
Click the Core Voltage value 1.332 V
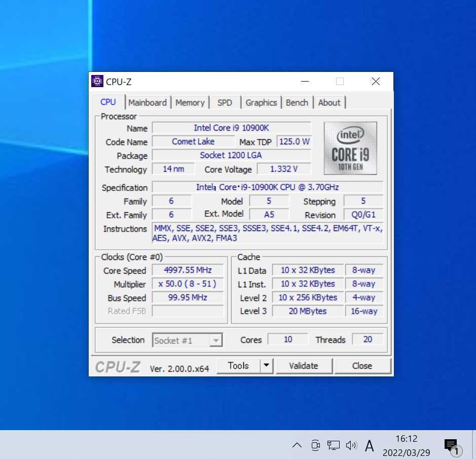coord(284,169)
